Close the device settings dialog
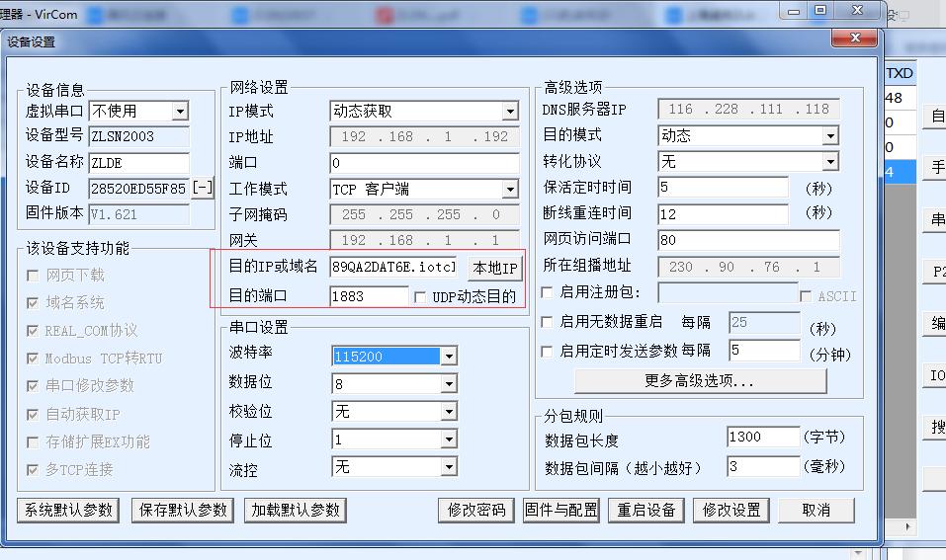946x560 pixels. [854, 39]
